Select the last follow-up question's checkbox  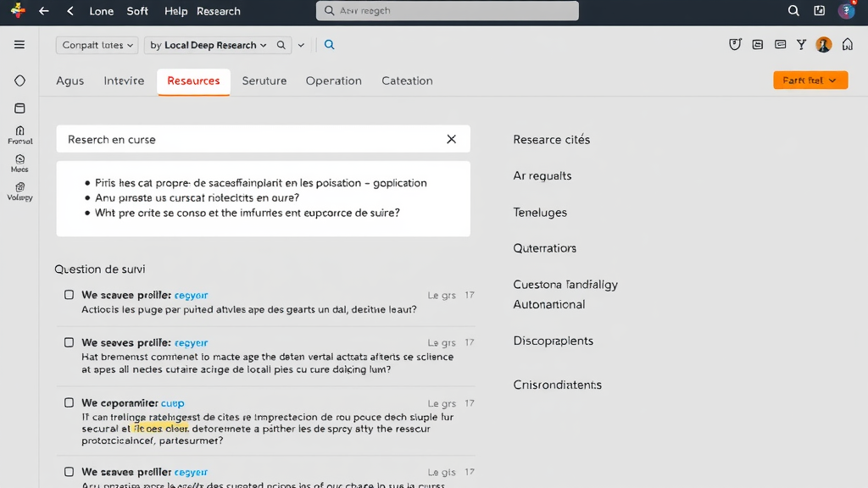[x=69, y=472]
